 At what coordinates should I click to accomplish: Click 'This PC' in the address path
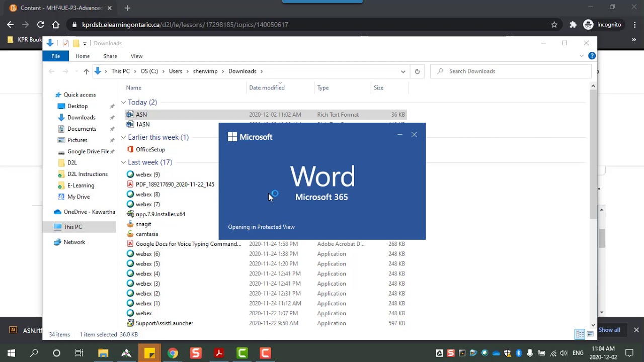click(120, 71)
